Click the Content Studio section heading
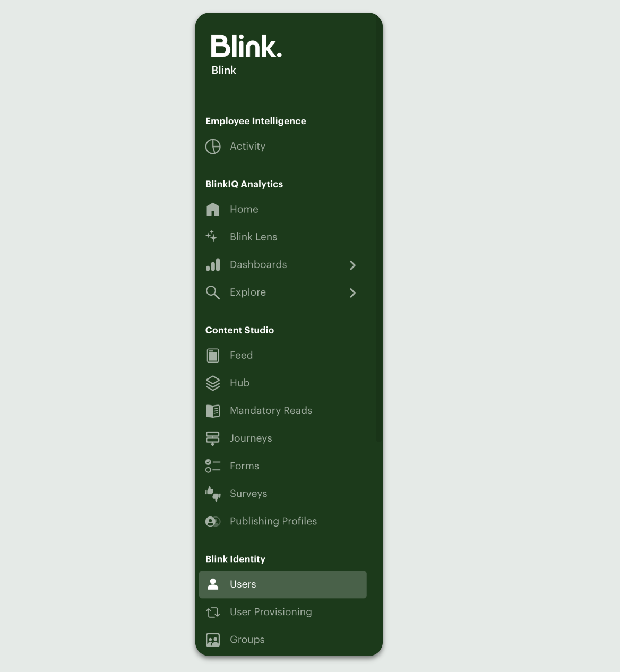620x672 pixels. [x=239, y=330]
